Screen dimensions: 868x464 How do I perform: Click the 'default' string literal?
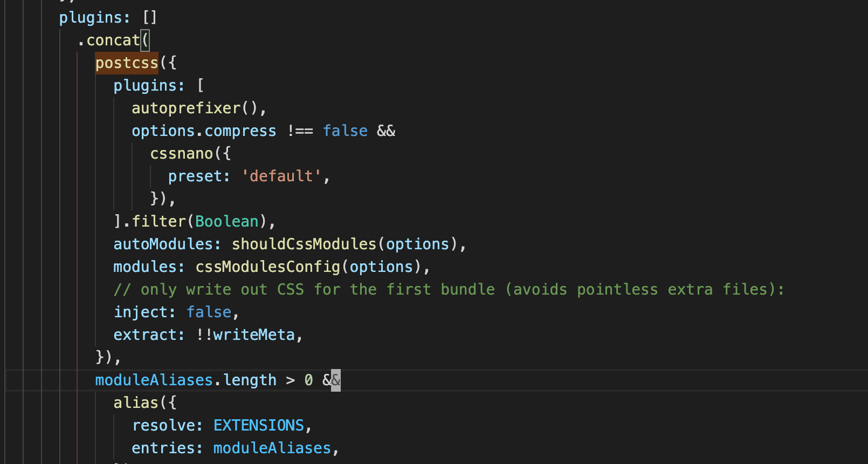(281, 176)
